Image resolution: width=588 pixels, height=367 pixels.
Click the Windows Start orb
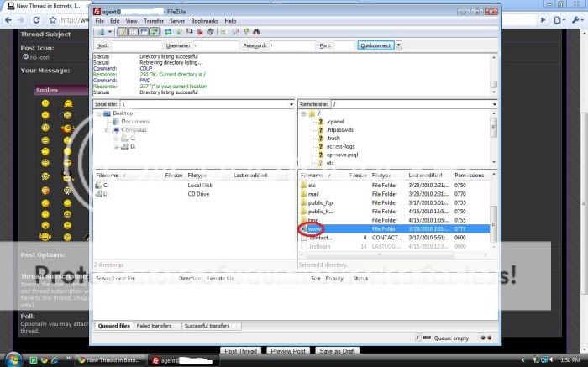click(10, 359)
